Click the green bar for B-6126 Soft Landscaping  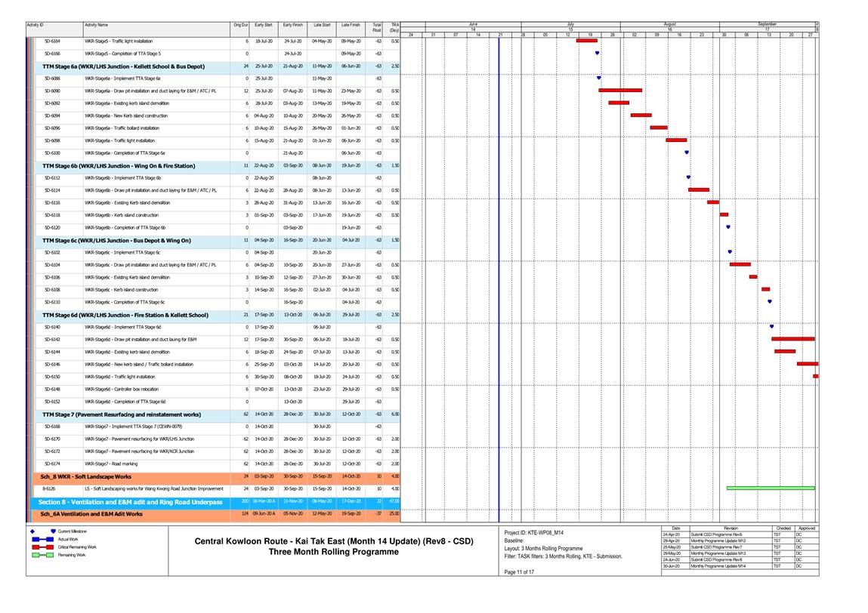[x=770, y=488]
